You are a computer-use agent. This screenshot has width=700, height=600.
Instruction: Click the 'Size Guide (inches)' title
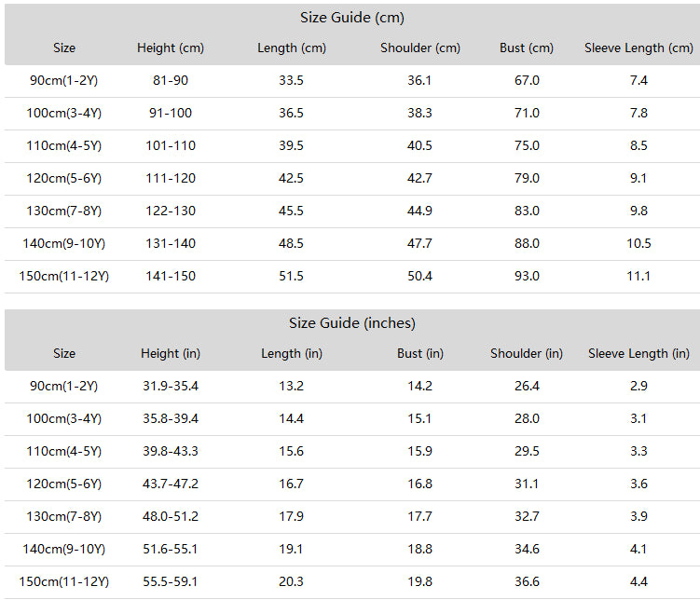tap(351, 323)
